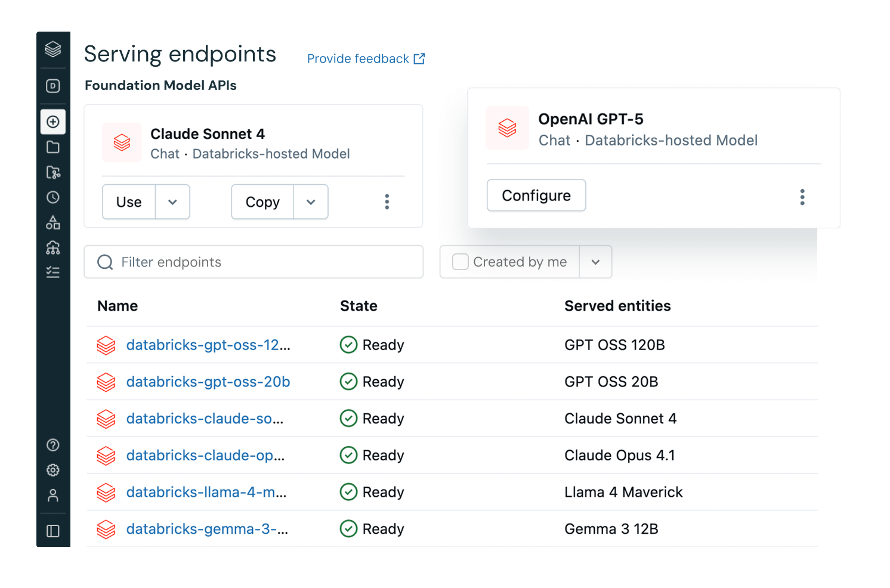Click the New plus icon in sidebar
Screen dimensions: 890x588
53,122
